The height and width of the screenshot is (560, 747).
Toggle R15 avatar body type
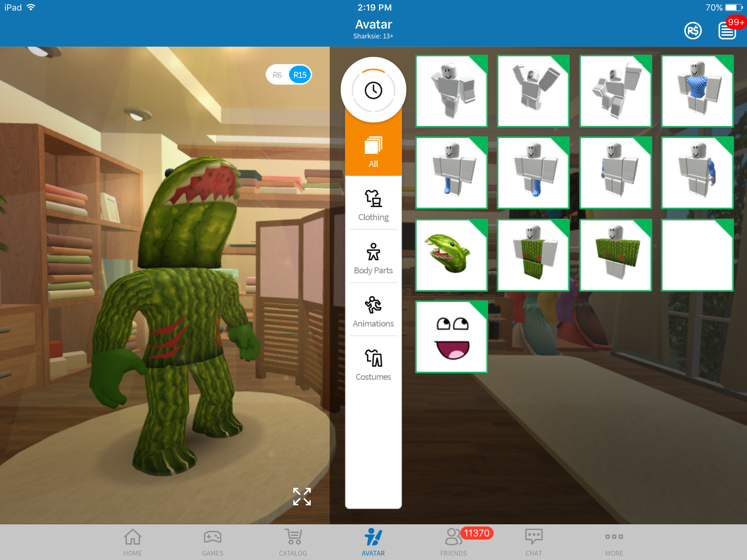pyautogui.click(x=299, y=74)
